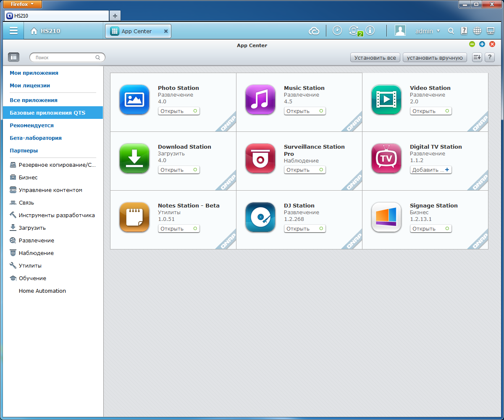504x420 pixels.
Task: Click the Surveillance Station Pro app icon
Action: pos(260,158)
